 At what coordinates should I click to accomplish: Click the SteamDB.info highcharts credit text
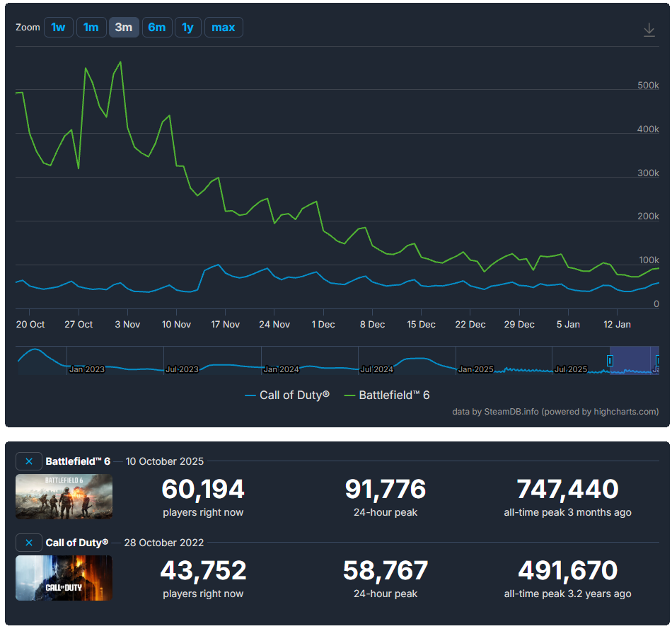coord(555,412)
